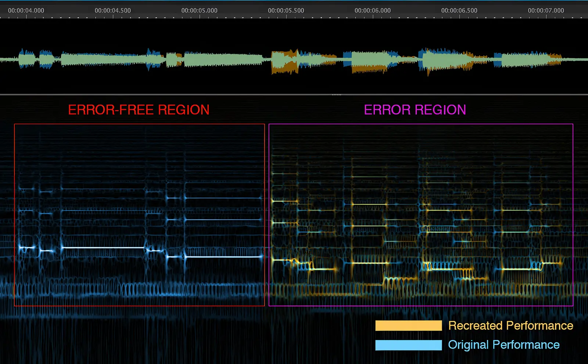Click the final bright note line ending the error-free region
The height and width of the screenshot is (364, 588).
tap(223, 257)
